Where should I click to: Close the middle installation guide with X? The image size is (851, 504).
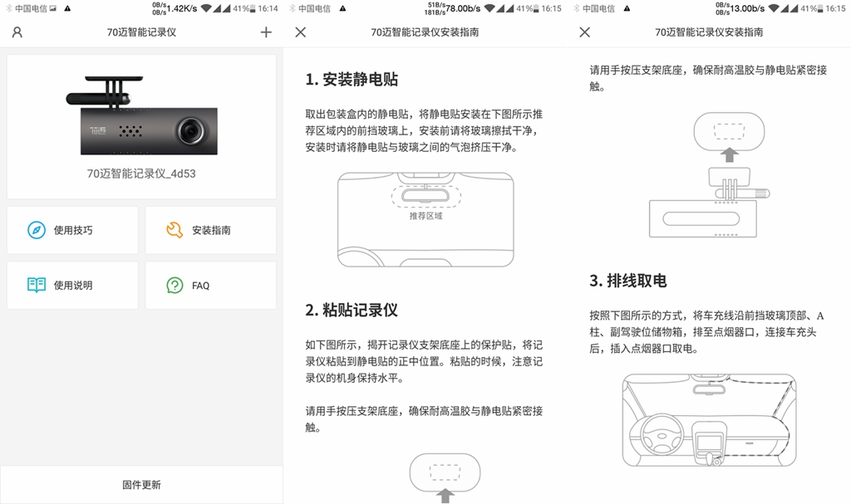coord(300,32)
